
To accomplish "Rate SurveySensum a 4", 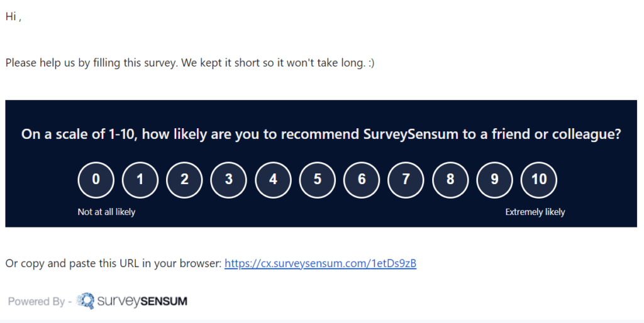I will [x=273, y=179].
